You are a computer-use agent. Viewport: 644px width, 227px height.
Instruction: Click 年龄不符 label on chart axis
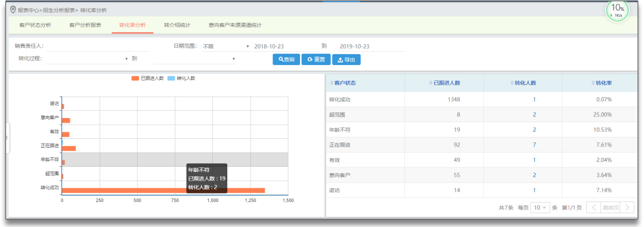(49, 160)
